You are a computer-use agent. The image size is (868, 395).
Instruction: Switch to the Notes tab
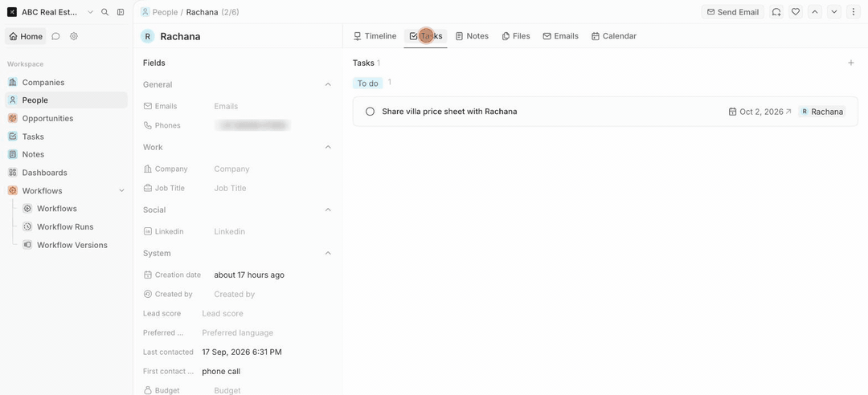[x=472, y=36]
